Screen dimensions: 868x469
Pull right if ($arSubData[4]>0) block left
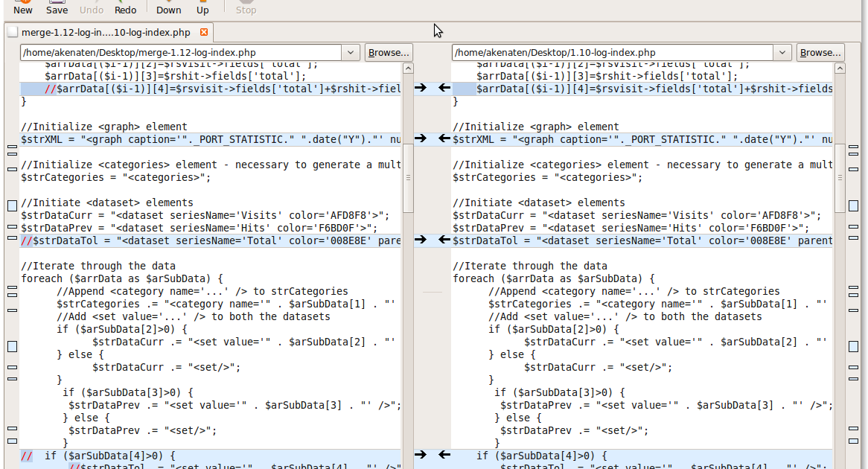(444, 455)
